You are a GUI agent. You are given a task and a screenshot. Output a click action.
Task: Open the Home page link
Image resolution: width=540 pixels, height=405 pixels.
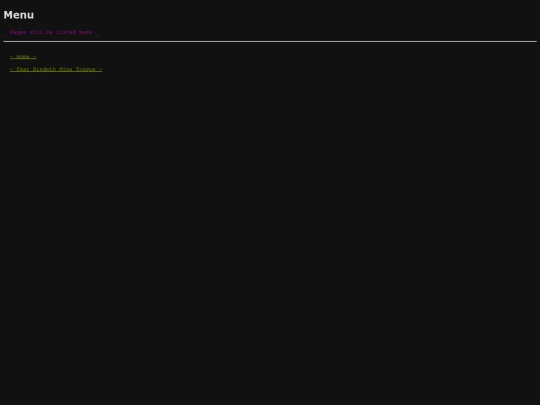(x=23, y=56)
